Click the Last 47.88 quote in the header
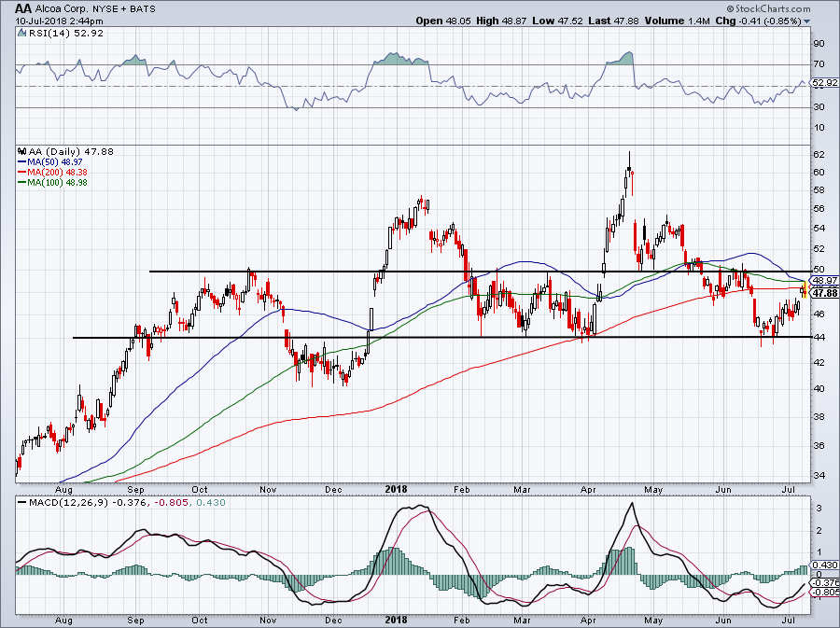The image size is (840, 628). point(613,21)
